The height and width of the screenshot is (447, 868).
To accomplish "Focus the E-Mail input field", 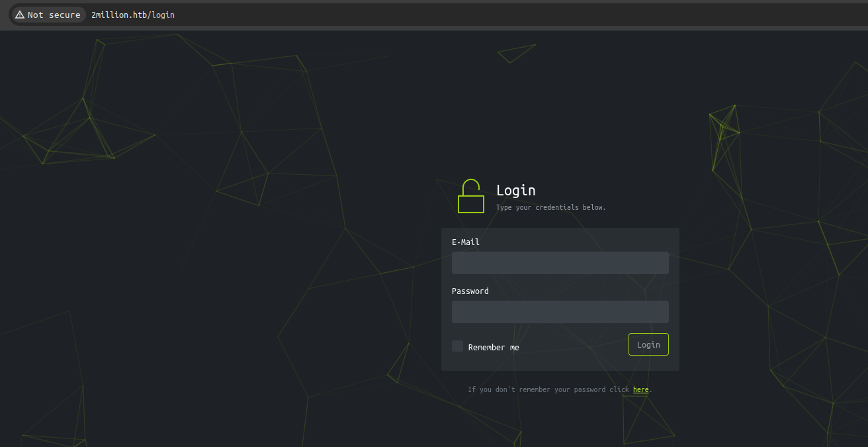I will pos(560,263).
